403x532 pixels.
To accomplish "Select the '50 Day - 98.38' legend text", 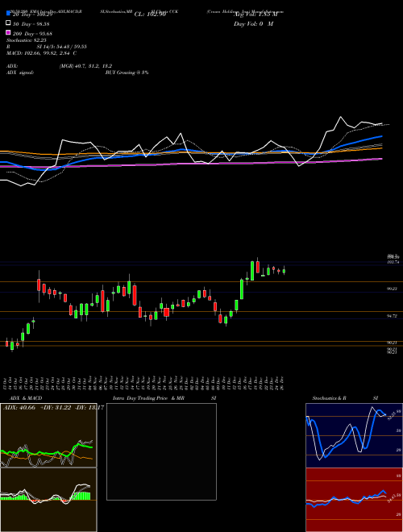I will [31, 24].
